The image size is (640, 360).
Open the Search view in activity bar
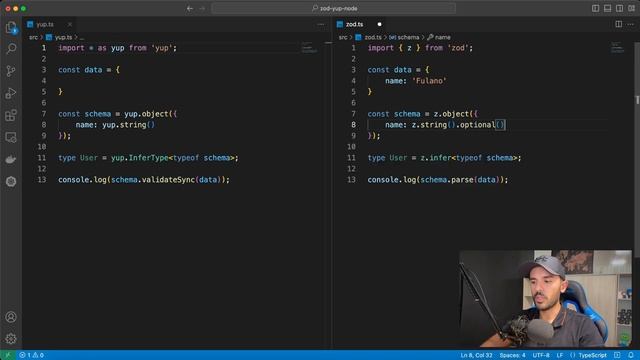(11, 49)
